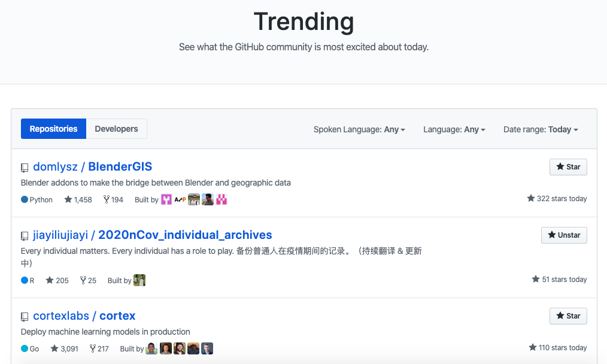
Task: Click the 'Every individual matters' description
Action: point(221,257)
